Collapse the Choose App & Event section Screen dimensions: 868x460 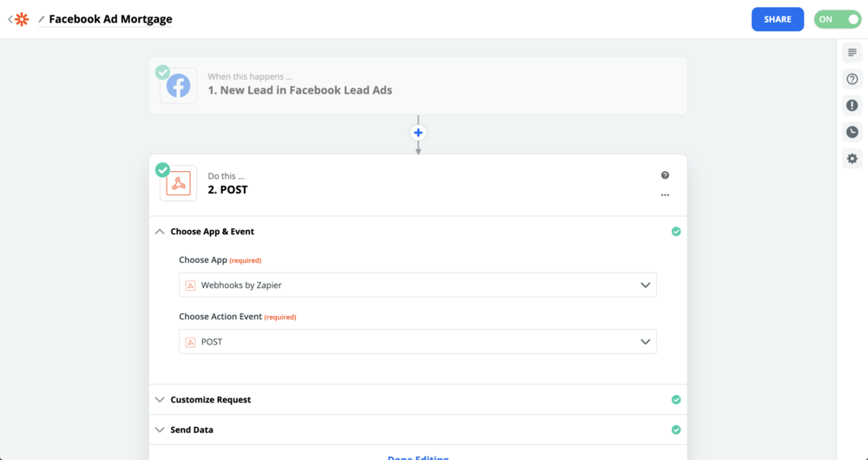(x=418, y=232)
